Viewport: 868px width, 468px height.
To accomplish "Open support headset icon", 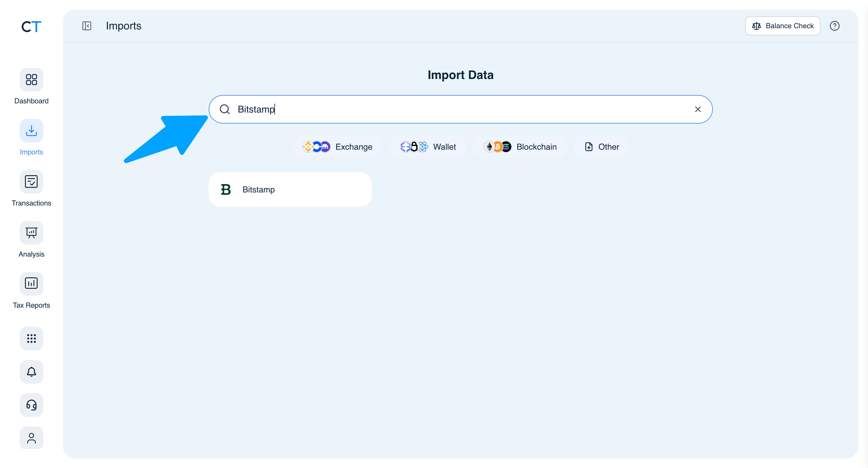I will click(31, 405).
